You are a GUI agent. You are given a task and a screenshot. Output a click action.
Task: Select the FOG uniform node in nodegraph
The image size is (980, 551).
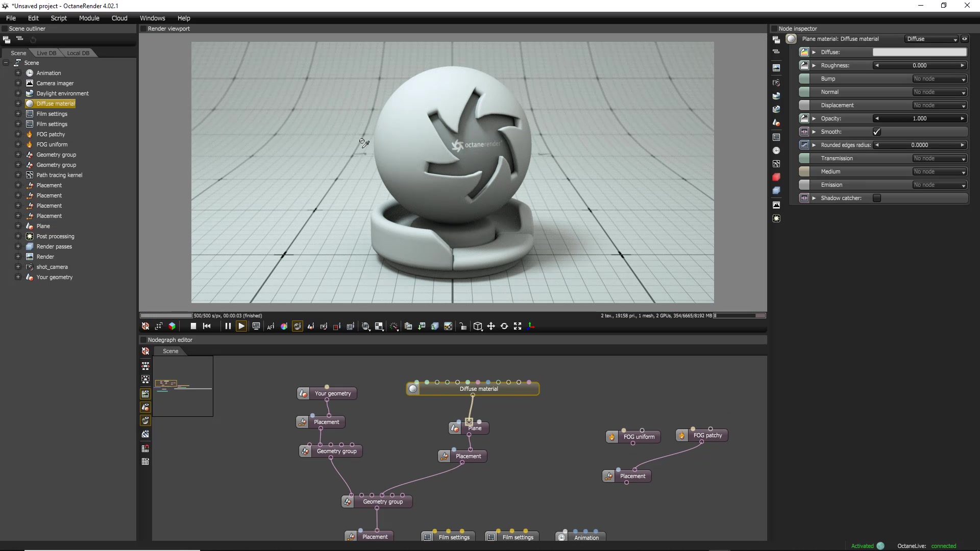(x=633, y=437)
